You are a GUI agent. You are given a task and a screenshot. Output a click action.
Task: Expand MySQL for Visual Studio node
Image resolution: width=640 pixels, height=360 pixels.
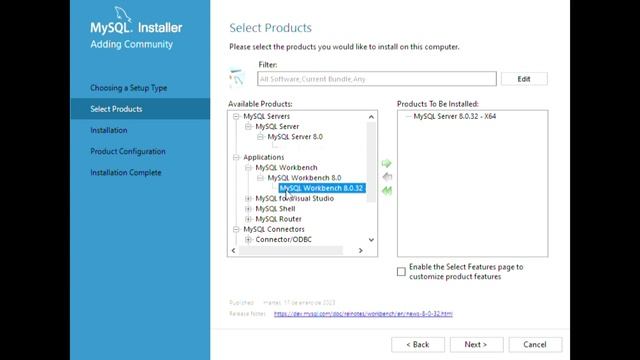point(248,198)
